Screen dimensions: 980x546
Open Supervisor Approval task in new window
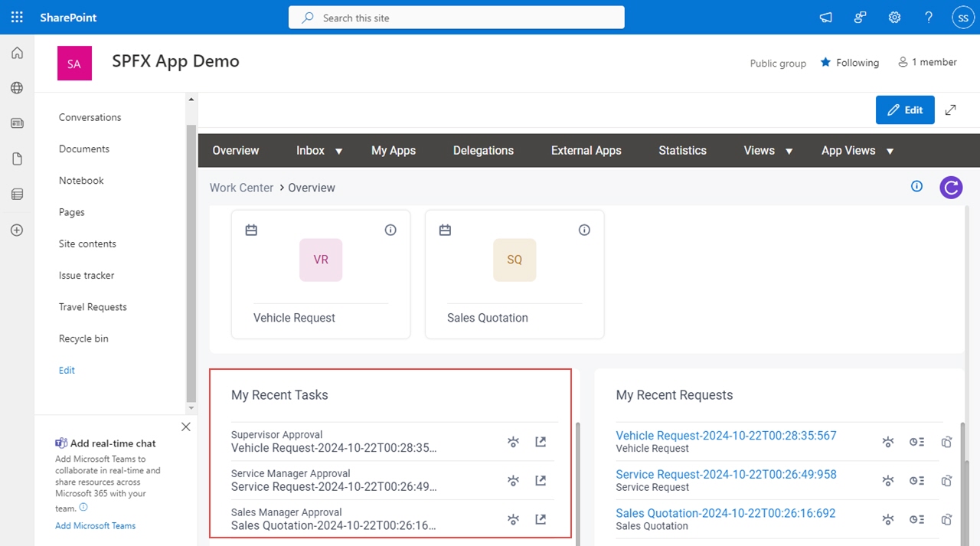click(x=541, y=442)
